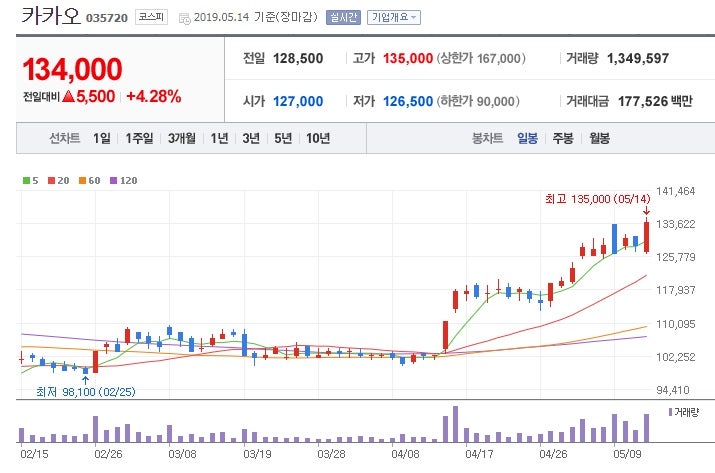Click the green 5-day moving average swatch
The width and height of the screenshot is (715, 473).
click(26, 181)
